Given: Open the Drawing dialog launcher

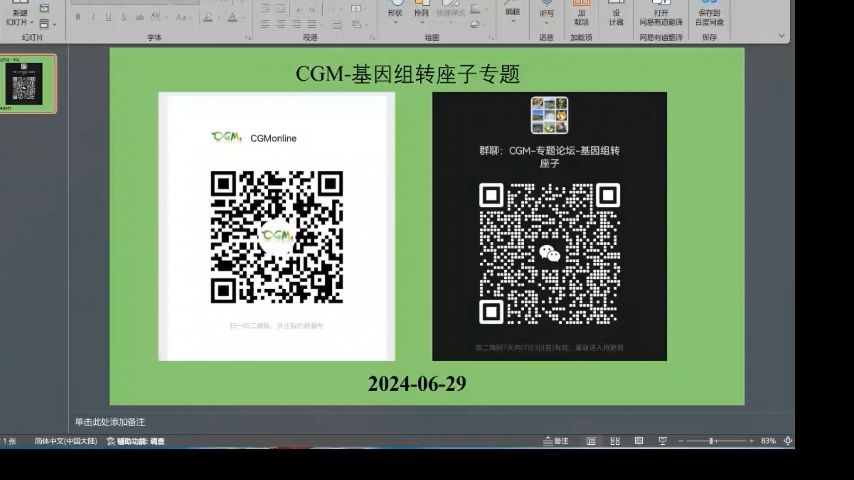Looking at the screenshot, I should tap(491, 38).
